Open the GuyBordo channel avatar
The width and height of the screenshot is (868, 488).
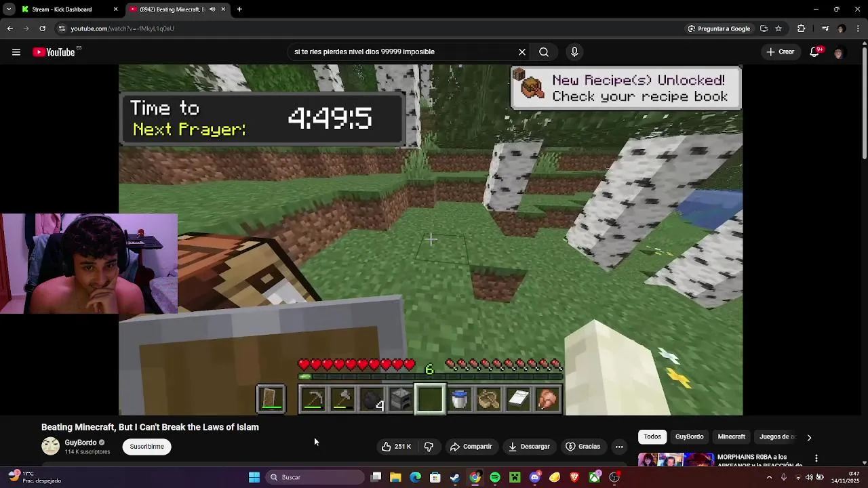[x=51, y=446]
